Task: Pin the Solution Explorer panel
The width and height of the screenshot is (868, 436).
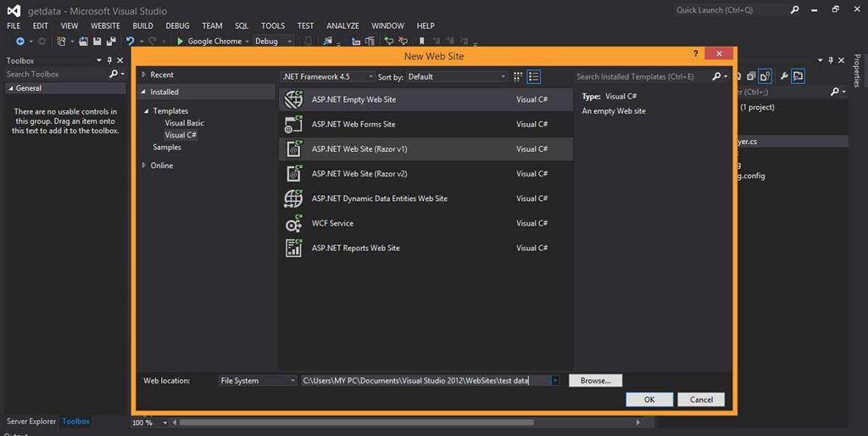Action: [831, 60]
